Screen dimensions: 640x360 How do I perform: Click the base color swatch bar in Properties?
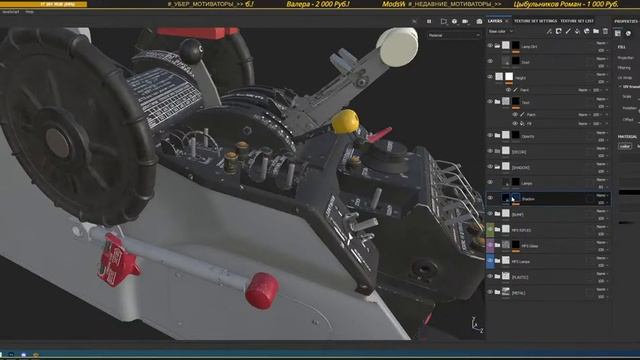[x=629, y=192]
